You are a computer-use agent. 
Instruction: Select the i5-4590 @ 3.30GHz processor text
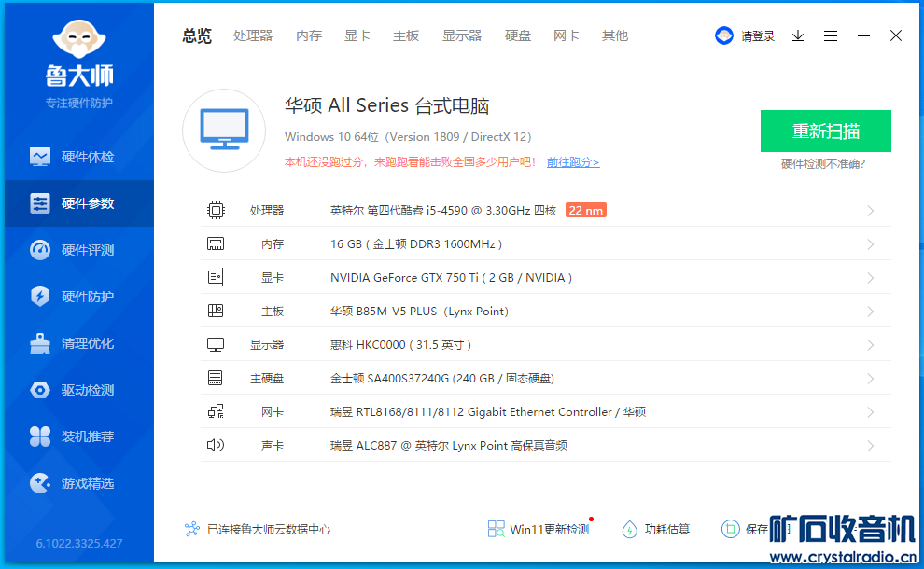(443, 210)
